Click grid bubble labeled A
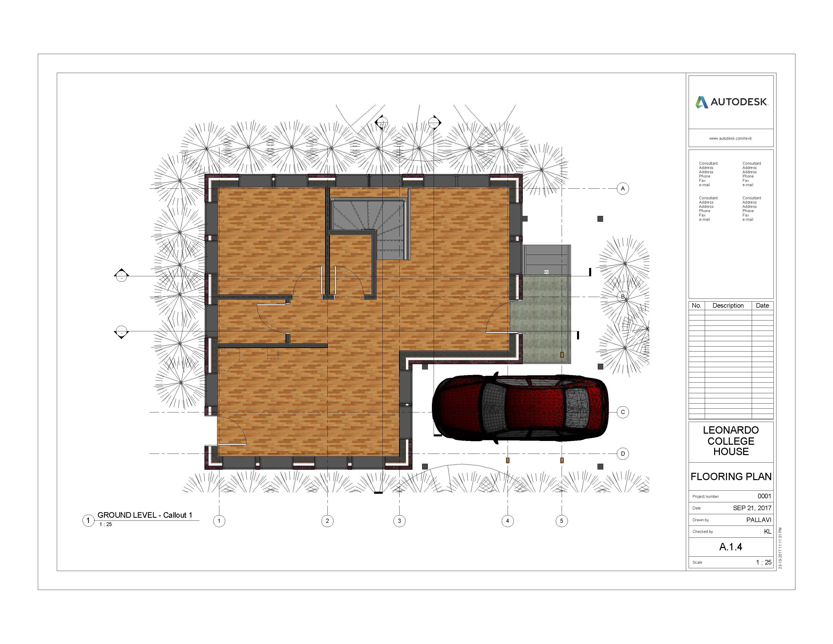 [x=623, y=188]
